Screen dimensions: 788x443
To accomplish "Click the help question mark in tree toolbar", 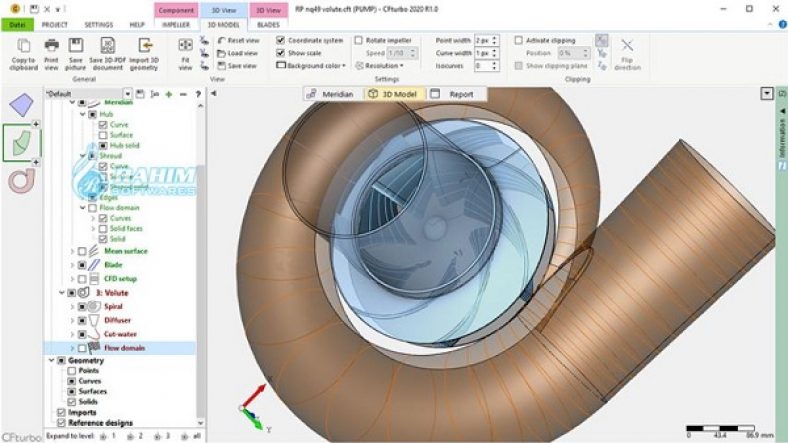I will [x=198, y=94].
